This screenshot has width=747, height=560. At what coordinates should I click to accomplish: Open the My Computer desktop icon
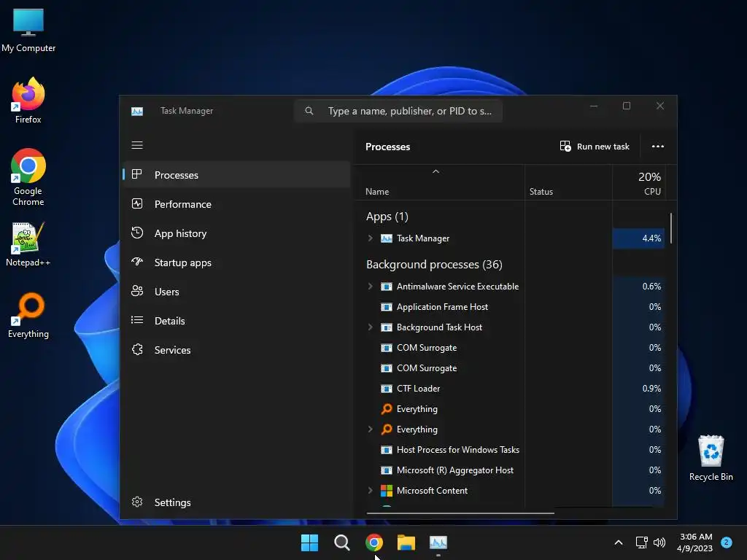point(28,30)
